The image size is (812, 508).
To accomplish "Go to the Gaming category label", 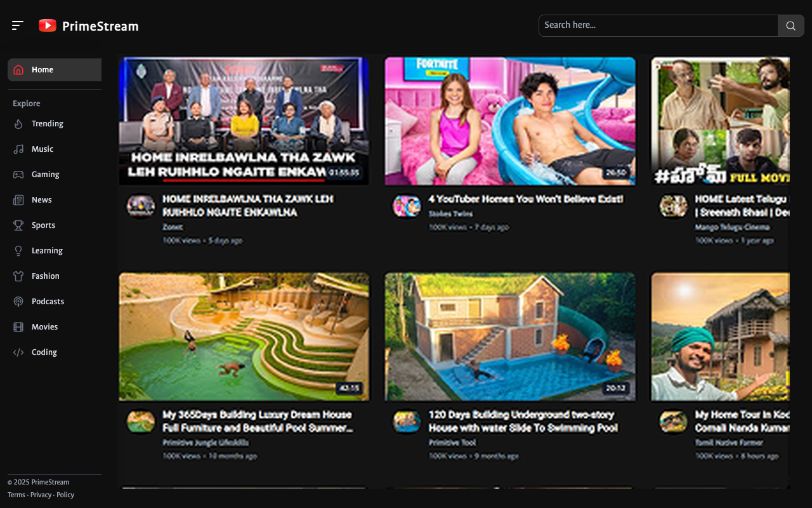I will 46,175.
